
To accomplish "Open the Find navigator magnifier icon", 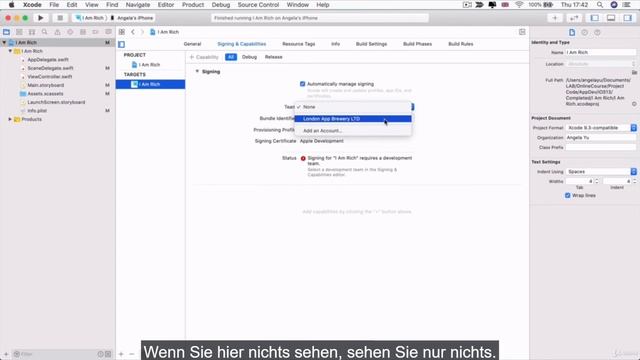I will click(44, 32).
